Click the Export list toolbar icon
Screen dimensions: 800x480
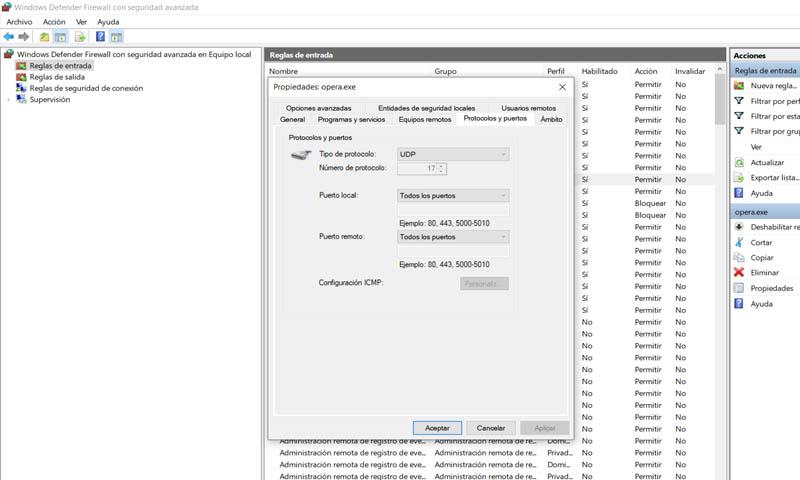coord(80,37)
